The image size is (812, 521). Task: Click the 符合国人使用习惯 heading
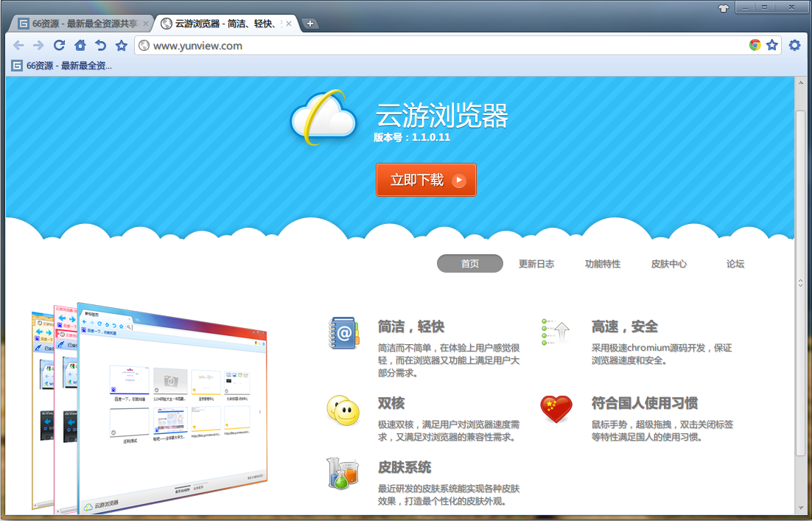tap(645, 403)
